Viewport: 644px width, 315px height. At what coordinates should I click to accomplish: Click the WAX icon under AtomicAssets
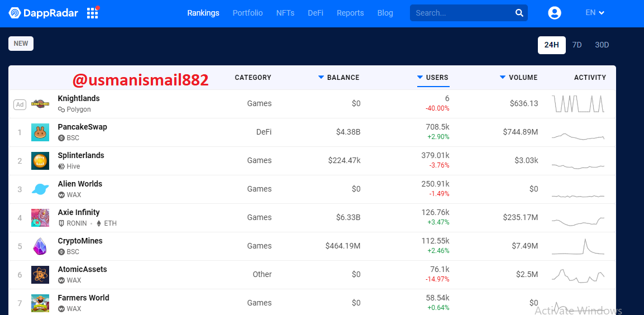(x=61, y=280)
